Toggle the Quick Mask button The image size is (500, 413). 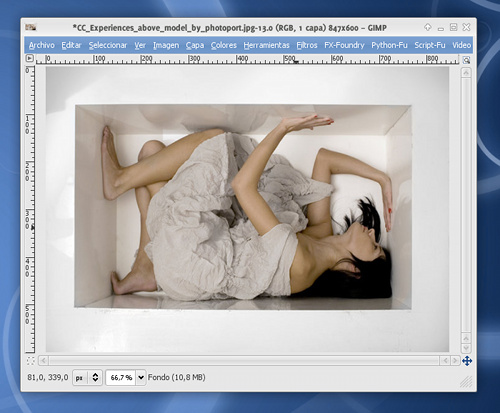click(x=30, y=360)
